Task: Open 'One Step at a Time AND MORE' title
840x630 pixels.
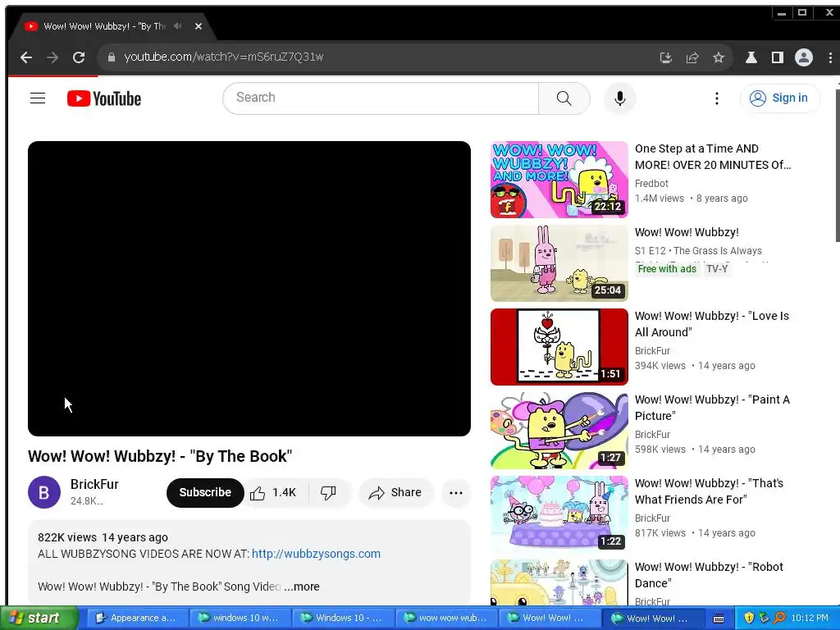Action: click(x=713, y=157)
